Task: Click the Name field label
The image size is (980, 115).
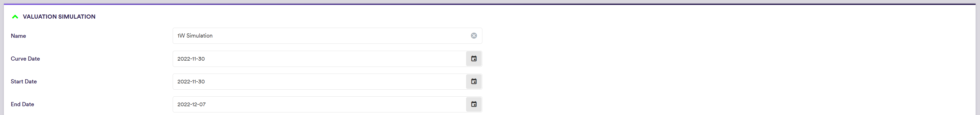Action: (18, 36)
